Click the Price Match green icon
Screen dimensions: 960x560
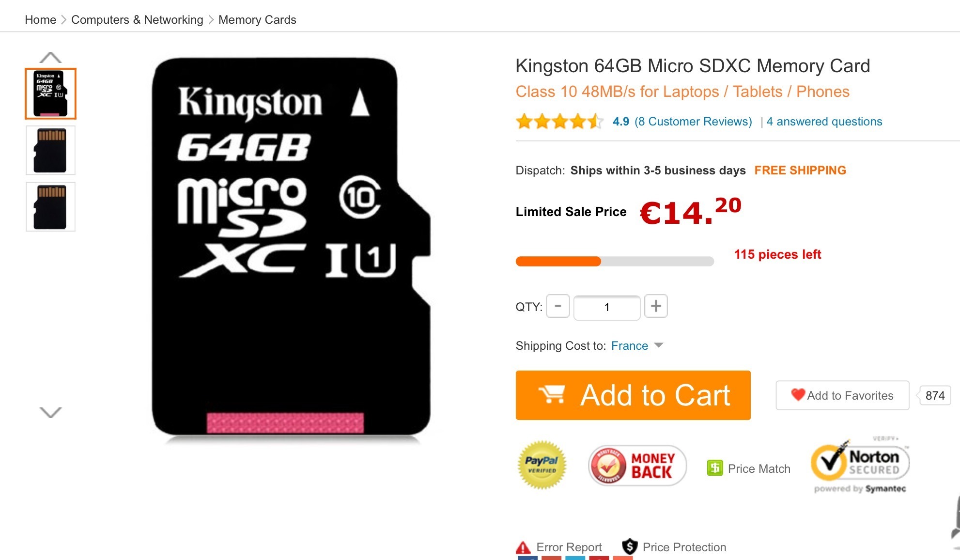(714, 468)
